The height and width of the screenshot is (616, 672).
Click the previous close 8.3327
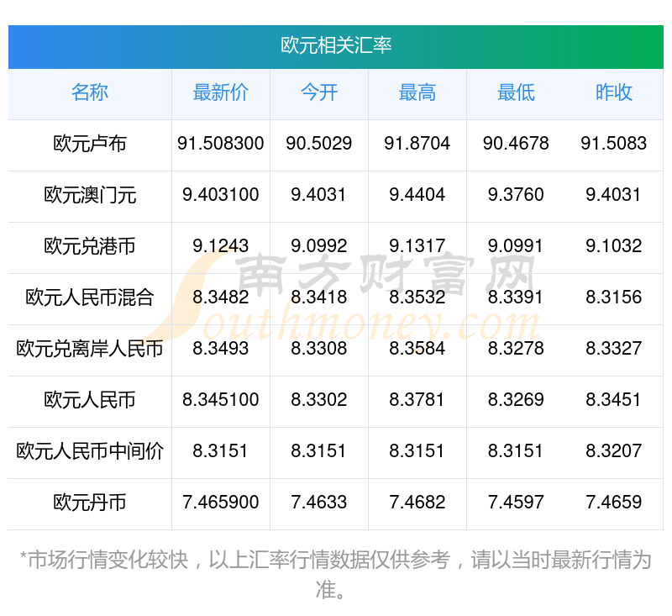click(x=614, y=348)
